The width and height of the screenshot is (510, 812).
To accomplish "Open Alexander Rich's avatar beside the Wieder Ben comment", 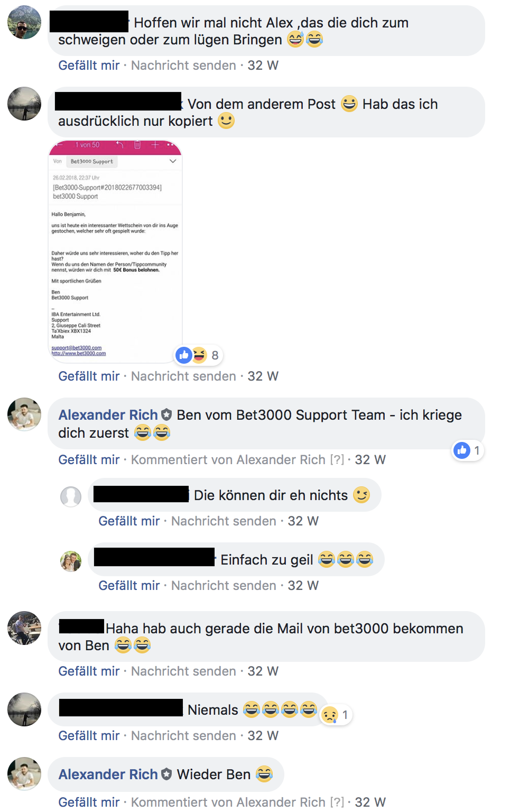I will (24, 774).
